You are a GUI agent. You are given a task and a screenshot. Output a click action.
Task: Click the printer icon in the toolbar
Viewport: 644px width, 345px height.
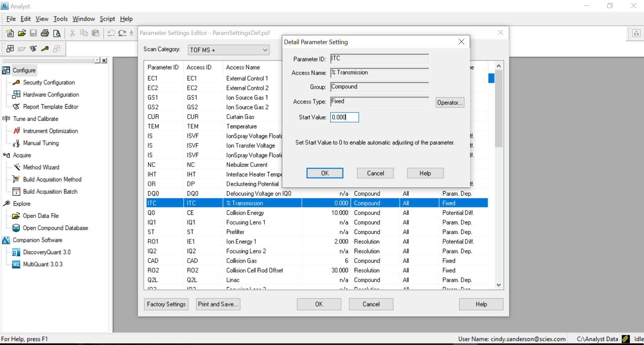[x=45, y=33]
